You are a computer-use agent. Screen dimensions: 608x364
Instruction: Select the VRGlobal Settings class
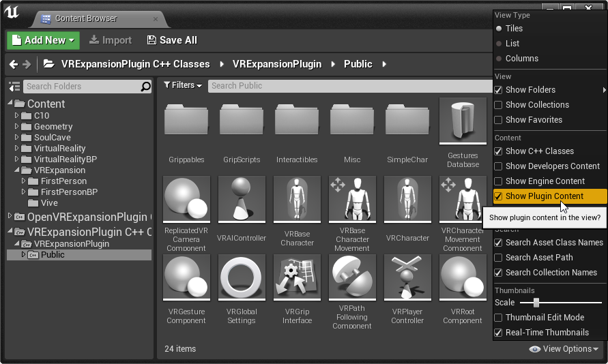(242, 277)
